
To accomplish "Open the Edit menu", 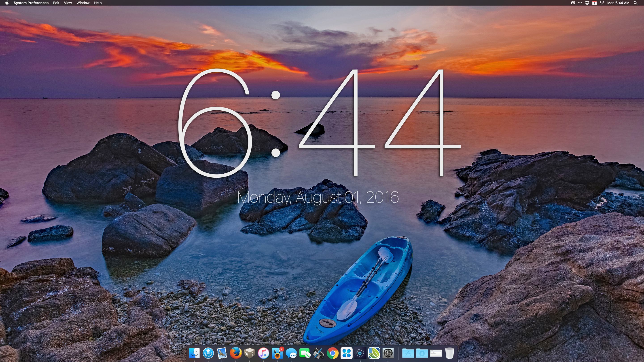I will (x=56, y=3).
